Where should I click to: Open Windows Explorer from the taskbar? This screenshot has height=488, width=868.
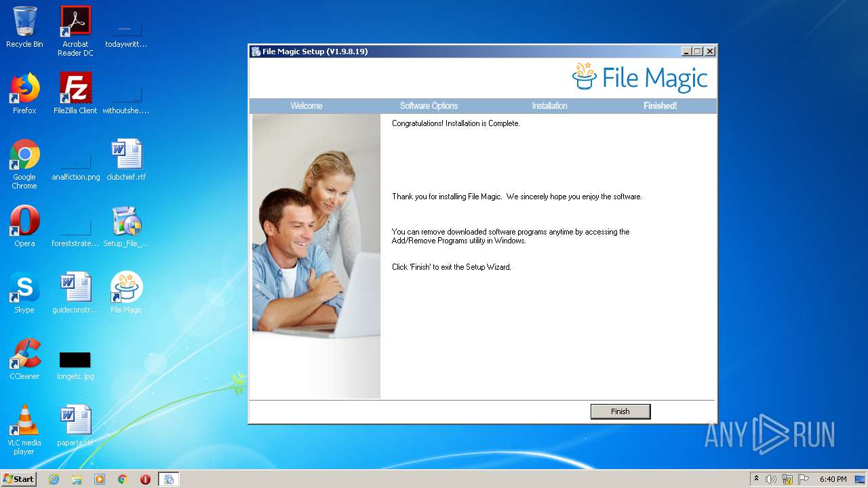point(77,479)
